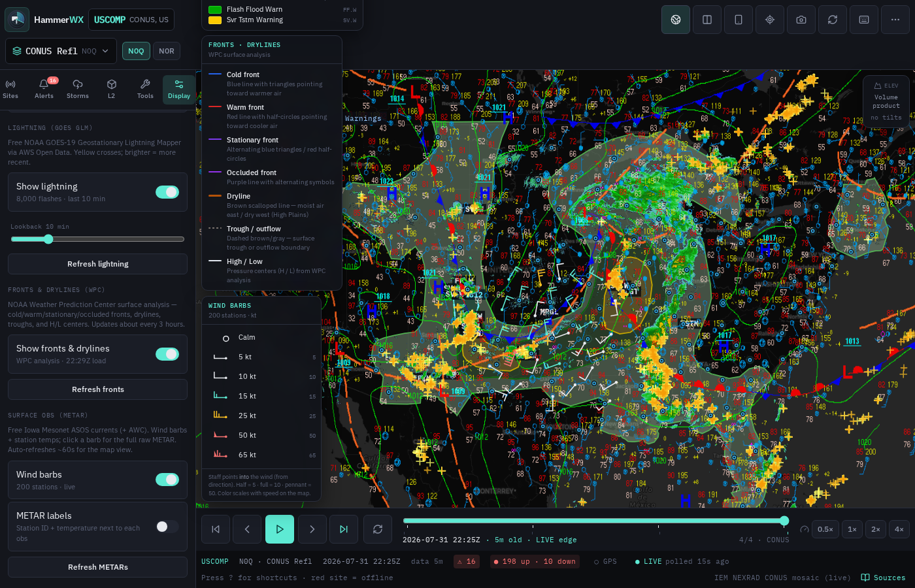This screenshot has width=915, height=588.
Task: Select the NOR product button
Action: (167, 51)
